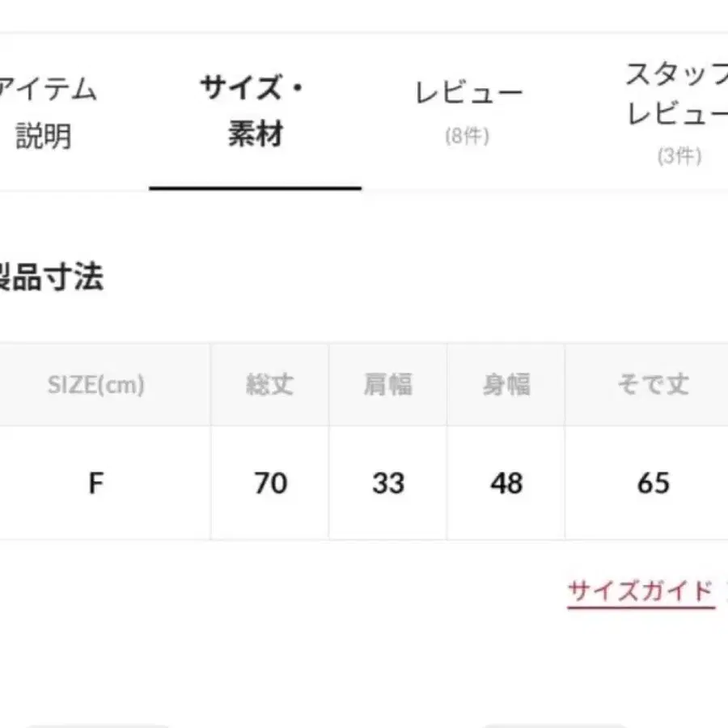This screenshot has width=728, height=728.
Task: Click the size measurement table row
Action: pos(364,483)
